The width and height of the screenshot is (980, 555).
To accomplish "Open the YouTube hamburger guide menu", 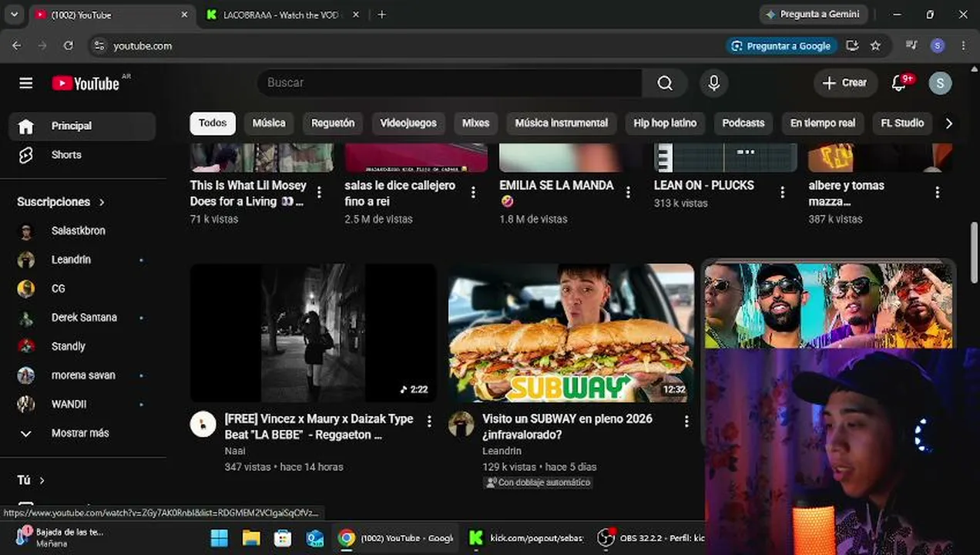I will coord(25,83).
